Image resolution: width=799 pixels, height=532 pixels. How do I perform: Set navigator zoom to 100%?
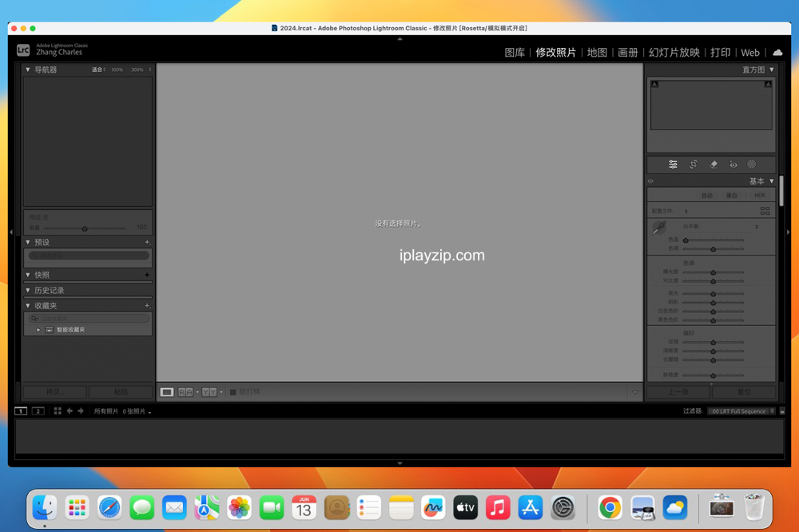tap(117, 69)
